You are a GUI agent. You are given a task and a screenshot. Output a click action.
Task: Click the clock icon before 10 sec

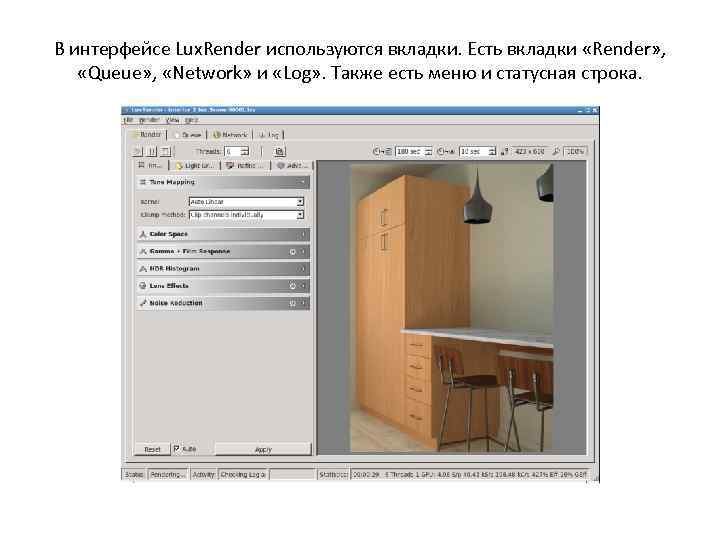tap(446, 151)
